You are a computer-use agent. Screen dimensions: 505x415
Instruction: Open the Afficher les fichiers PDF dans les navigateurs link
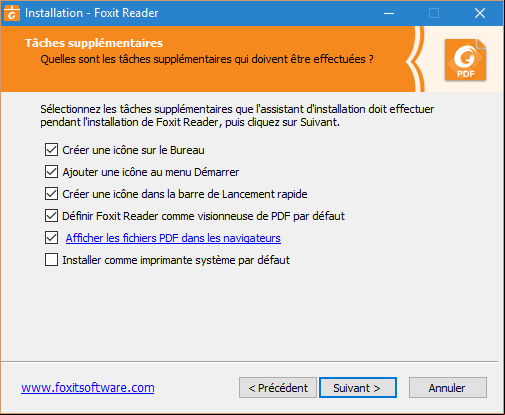pyautogui.click(x=173, y=238)
